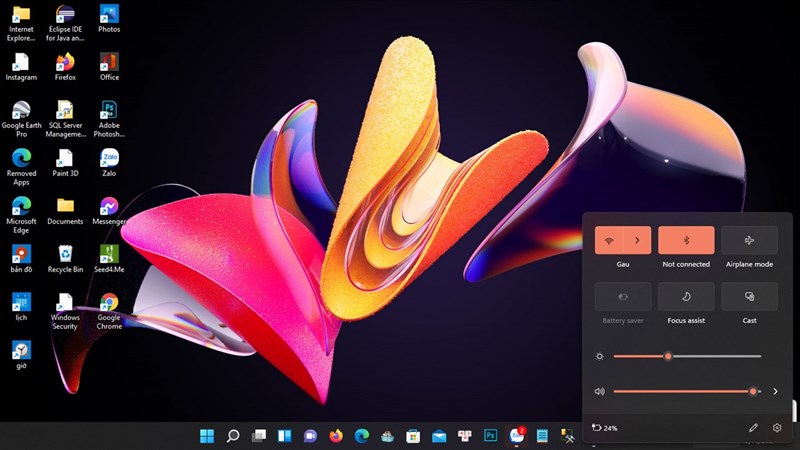Select the Firefox desktop icon
The height and width of the screenshot is (450, 800).
65,67
